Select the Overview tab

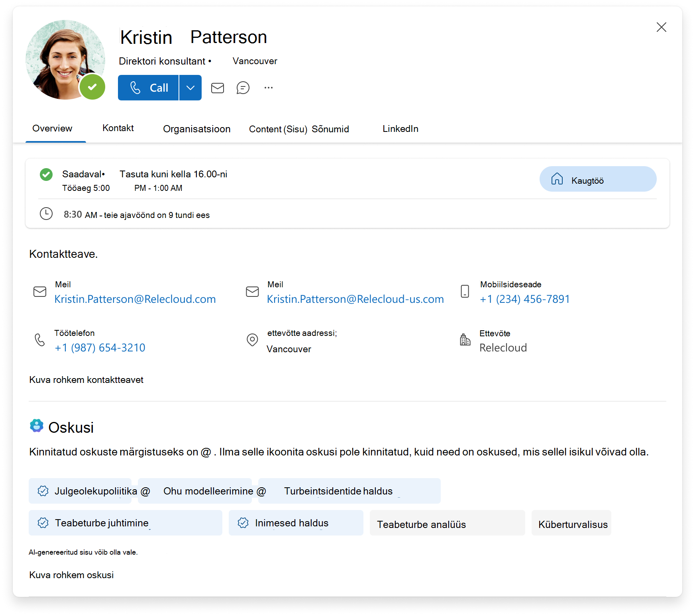pos(52,128)
